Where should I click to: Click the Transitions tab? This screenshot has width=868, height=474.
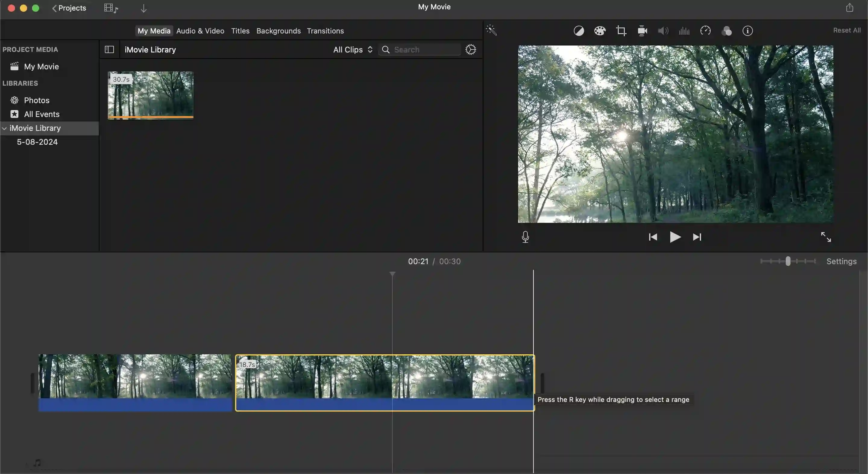pyautogui.click(x=325, y=31)
